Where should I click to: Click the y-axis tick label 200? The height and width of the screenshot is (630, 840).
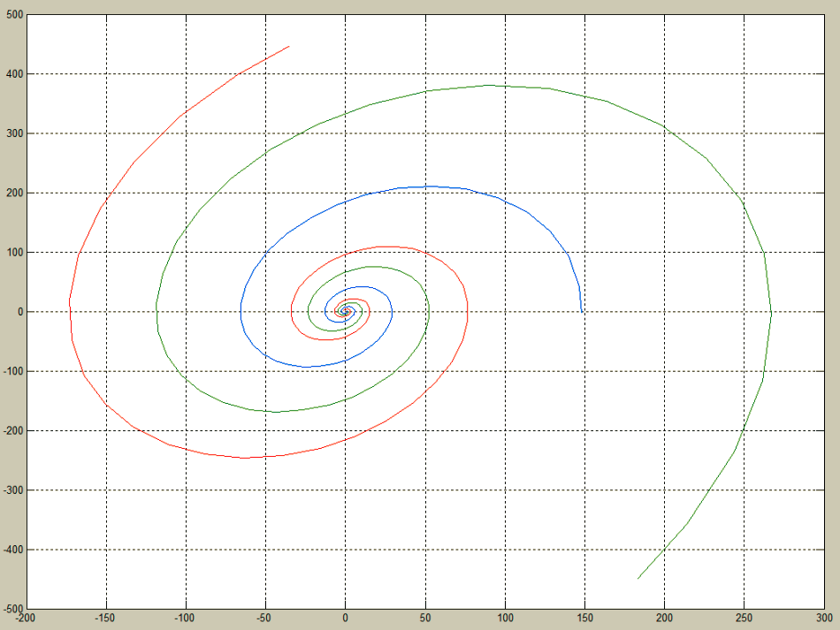pyautogui.click(x=15, y=194)
